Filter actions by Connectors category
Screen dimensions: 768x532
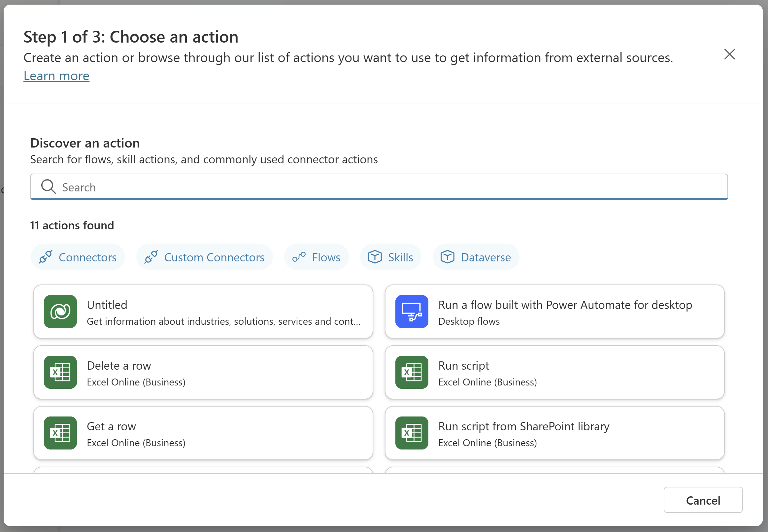tap(78, 257)
